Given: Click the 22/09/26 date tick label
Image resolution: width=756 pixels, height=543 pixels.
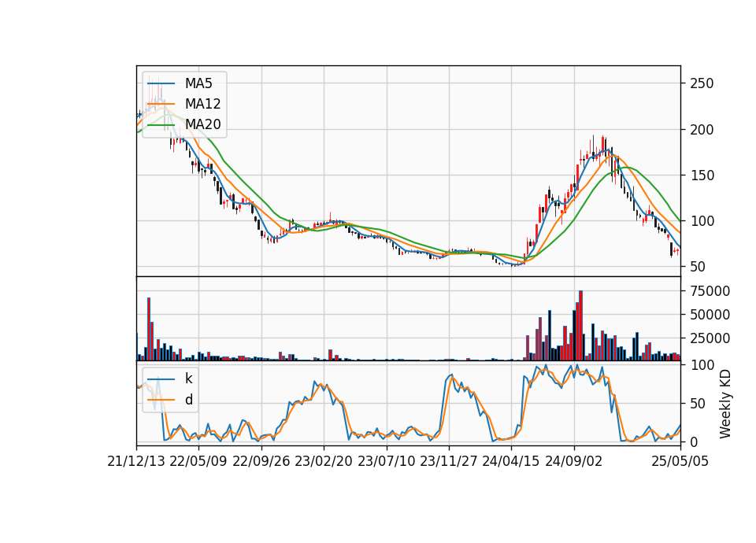Looking at the screenshot, I should point(261,461).
